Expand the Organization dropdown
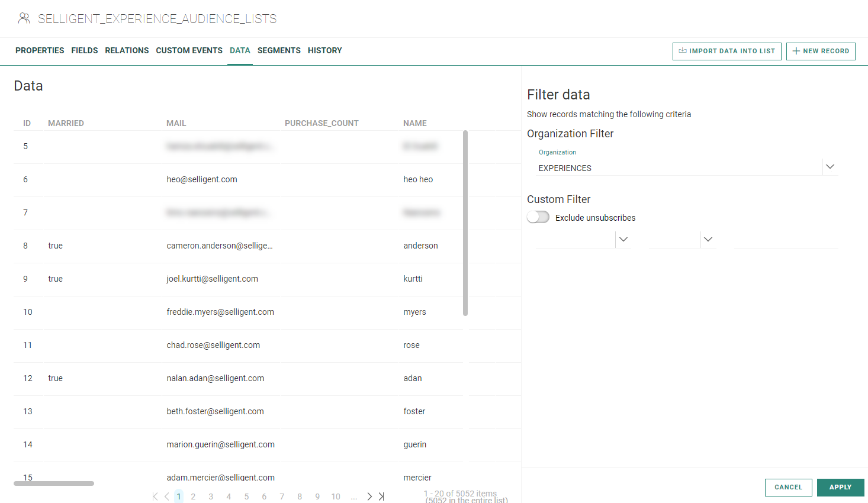The width and height of the screenshot is (868, 503). tap(830, 167)
